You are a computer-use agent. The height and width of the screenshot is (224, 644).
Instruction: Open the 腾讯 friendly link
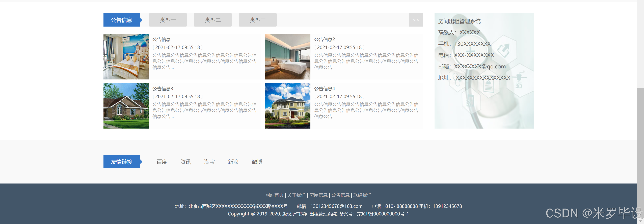click(x=185, y=162)
